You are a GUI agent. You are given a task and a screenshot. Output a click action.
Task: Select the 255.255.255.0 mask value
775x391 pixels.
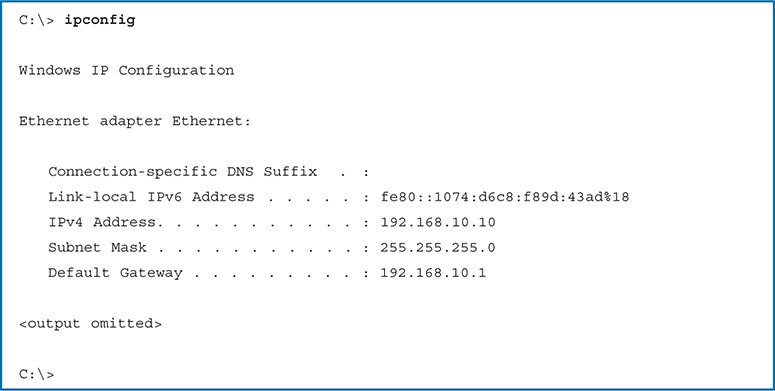coord(438,248)
